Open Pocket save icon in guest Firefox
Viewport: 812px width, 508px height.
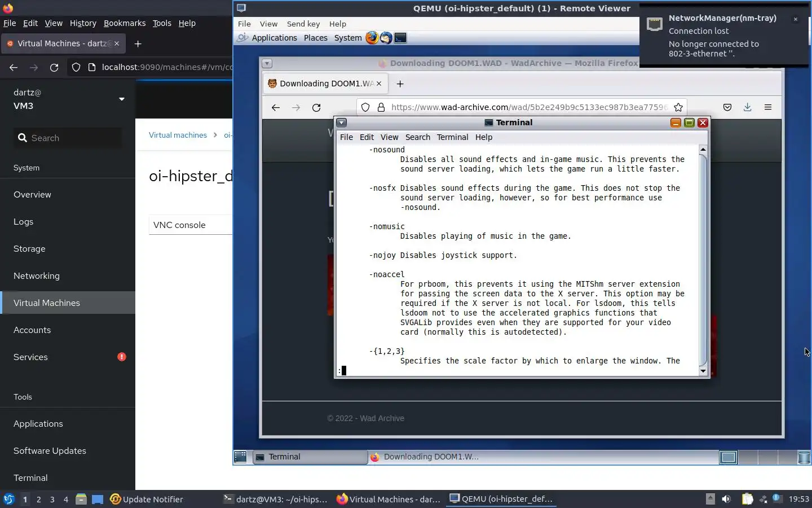[x=727, y=107]
